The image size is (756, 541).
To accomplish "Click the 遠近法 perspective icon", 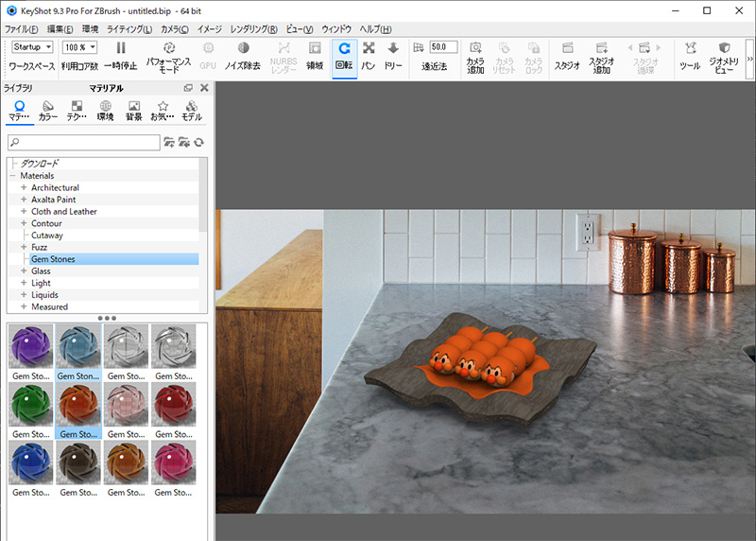I will pyautogui.click(x=419, y=48).
